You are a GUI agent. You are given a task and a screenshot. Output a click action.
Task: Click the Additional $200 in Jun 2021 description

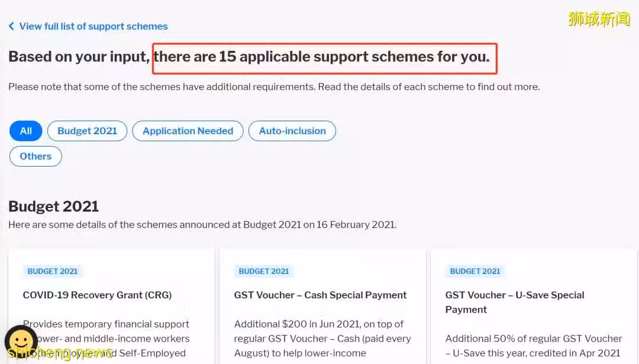(x=322, y=339)
